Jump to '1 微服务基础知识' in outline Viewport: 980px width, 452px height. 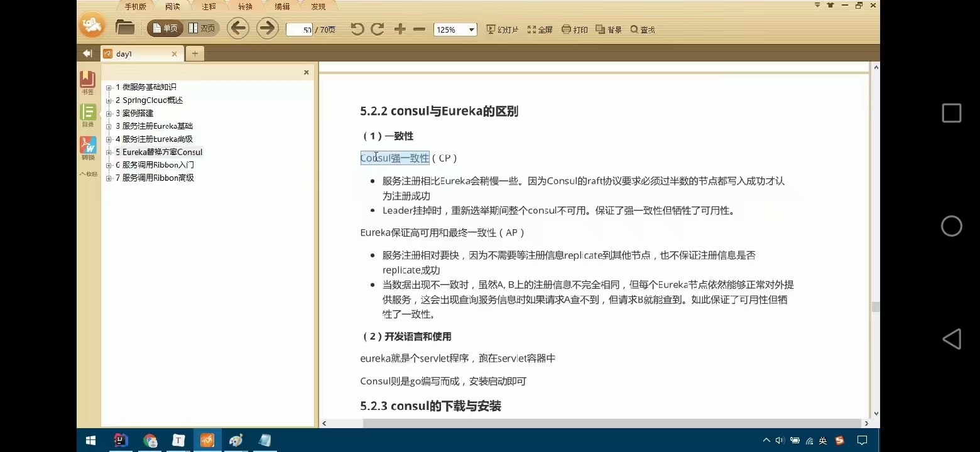[x=146, y=87]
